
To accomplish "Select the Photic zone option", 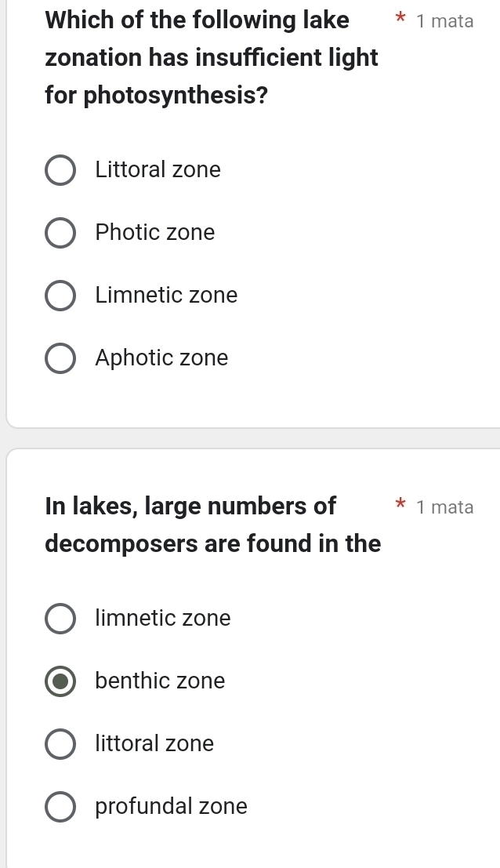I will point(60,233).
